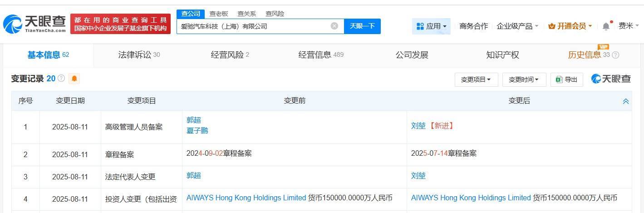Export records with the Excel 导出 button

566,79
